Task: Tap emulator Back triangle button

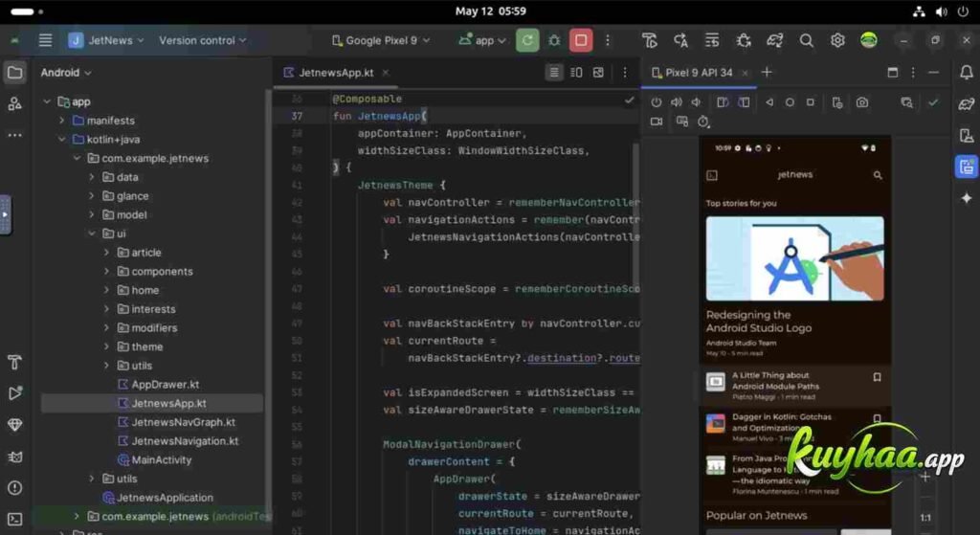Action: click(x=769, y=102)
